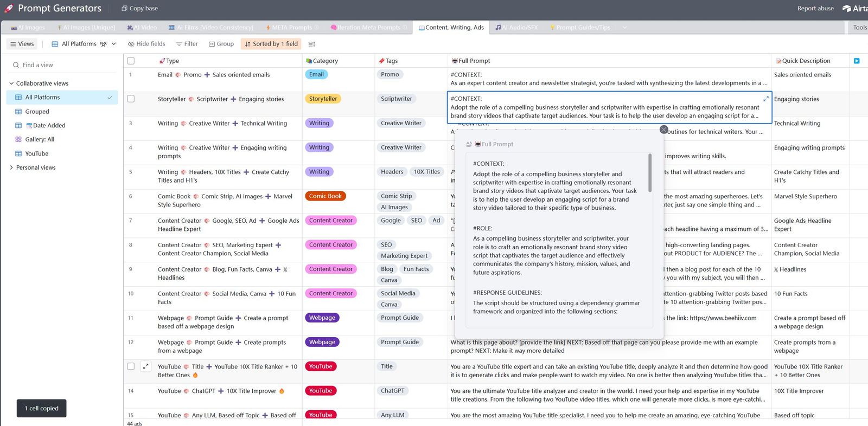Viewport: 868px width, 426px height.
Task: Open the more tables dropdown arrow
Action: tap(624, 27)
